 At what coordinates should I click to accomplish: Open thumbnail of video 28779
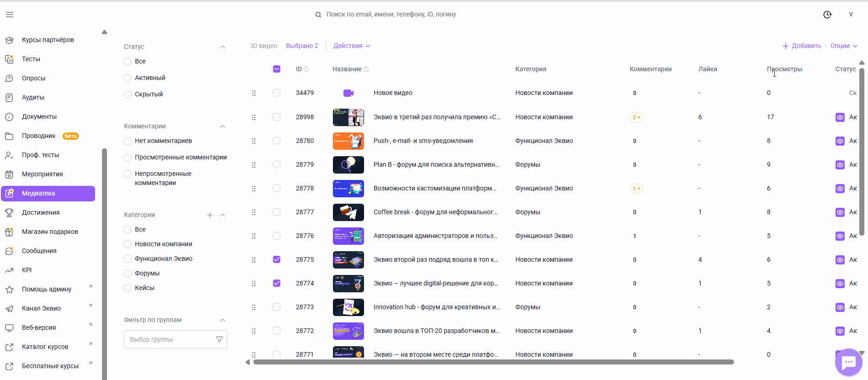tap(348, 165)
